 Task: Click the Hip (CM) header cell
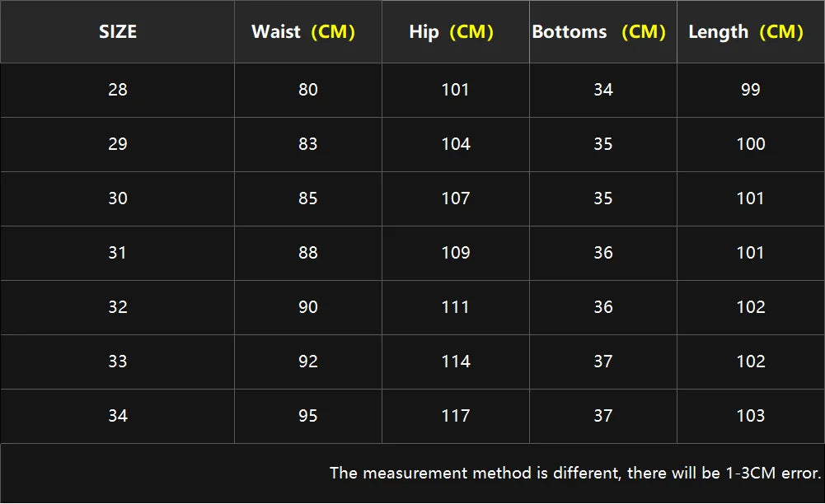tap(451, 32)
